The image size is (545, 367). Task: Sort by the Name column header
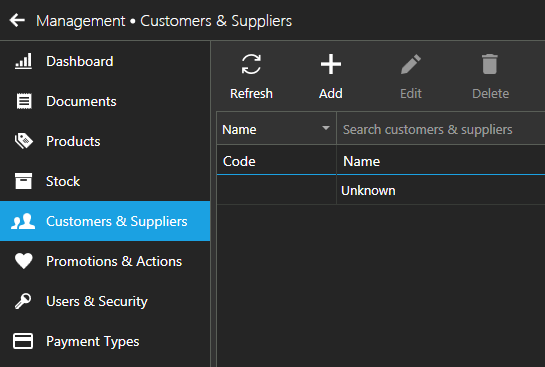440,161
